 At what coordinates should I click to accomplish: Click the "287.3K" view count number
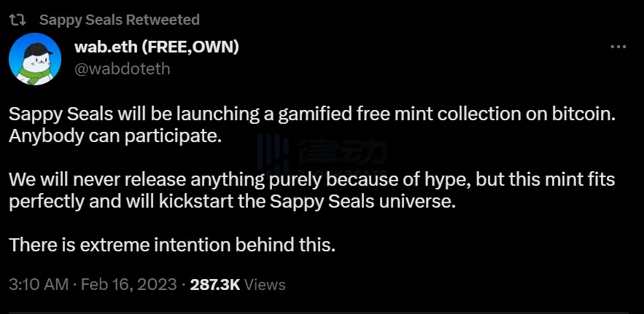[214, 284]
